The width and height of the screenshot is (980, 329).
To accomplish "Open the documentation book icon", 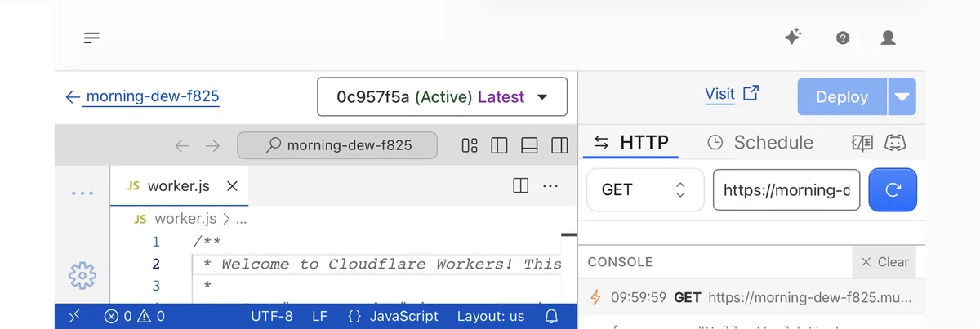I will click(862, 142).
